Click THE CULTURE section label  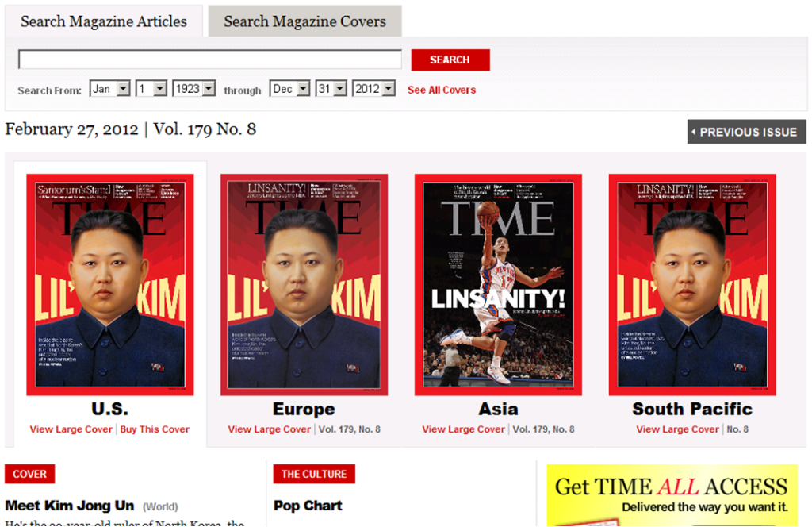tap(314, 474)
